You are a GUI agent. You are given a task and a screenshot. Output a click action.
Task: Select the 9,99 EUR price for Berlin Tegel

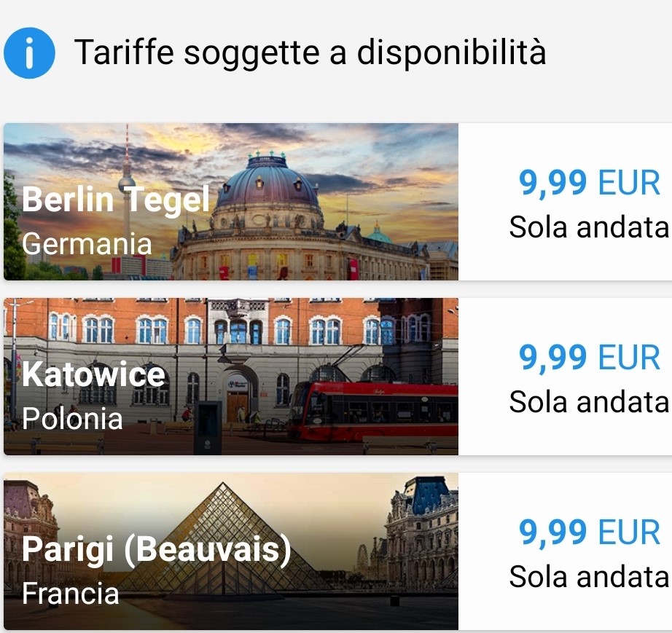tap(590, 183)
